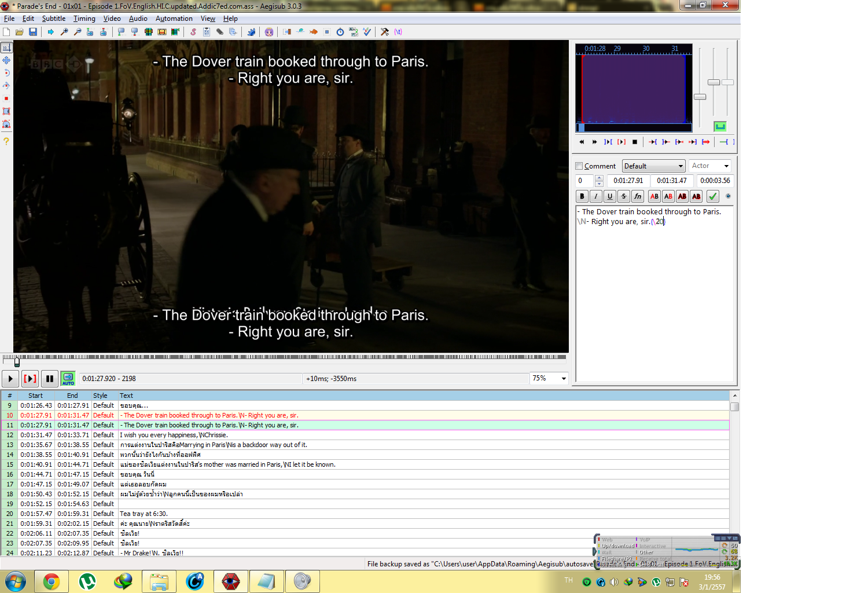Open the Attachments paperclip icon
868x593 pixels.
point(220,32)
